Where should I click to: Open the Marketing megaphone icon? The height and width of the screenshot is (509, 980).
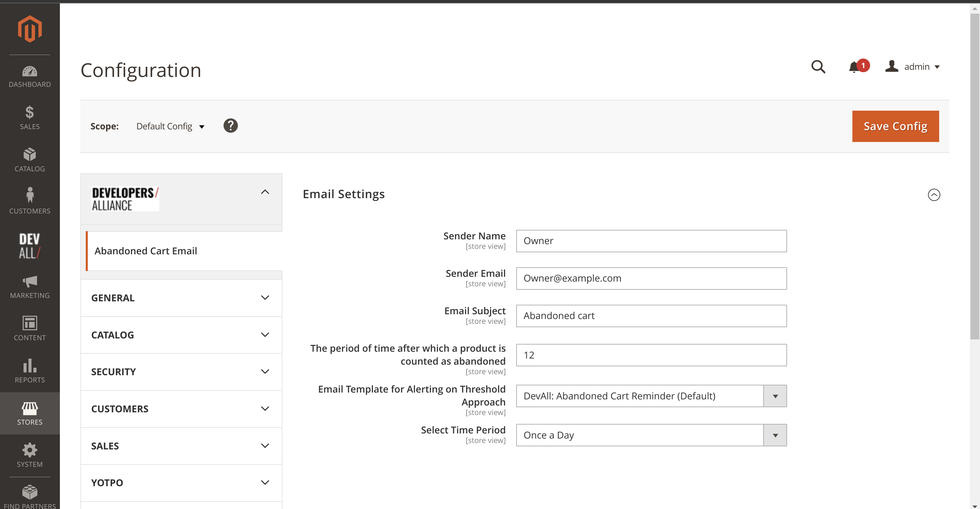pyautogui.click(x=30, y=287)
